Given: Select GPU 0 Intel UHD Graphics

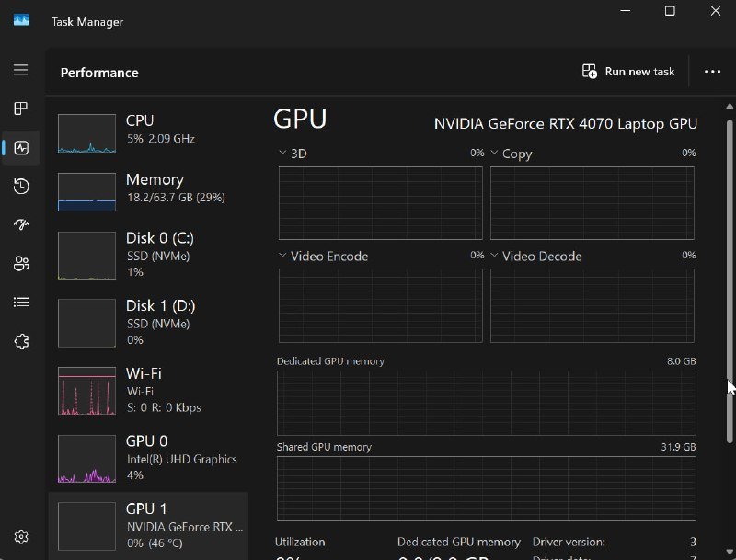Looking at the screenshot, I should [x=147, y=458].
